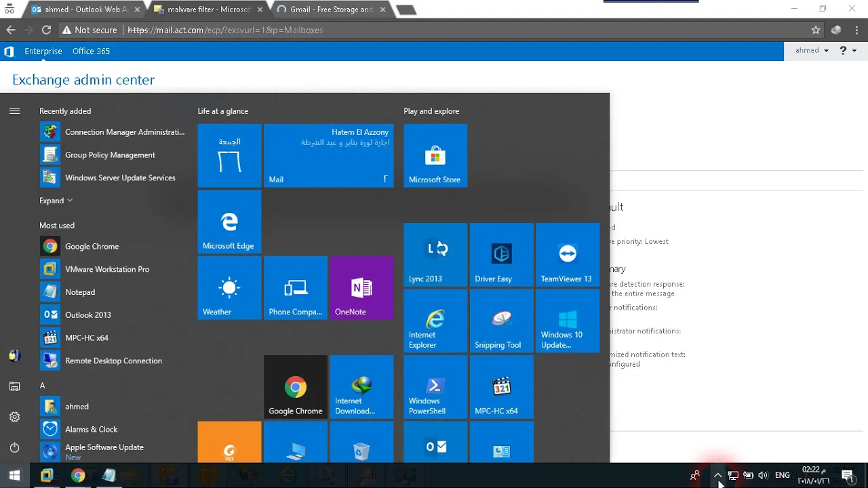
Task: Open the volume control in system tray
Action: 764,475
